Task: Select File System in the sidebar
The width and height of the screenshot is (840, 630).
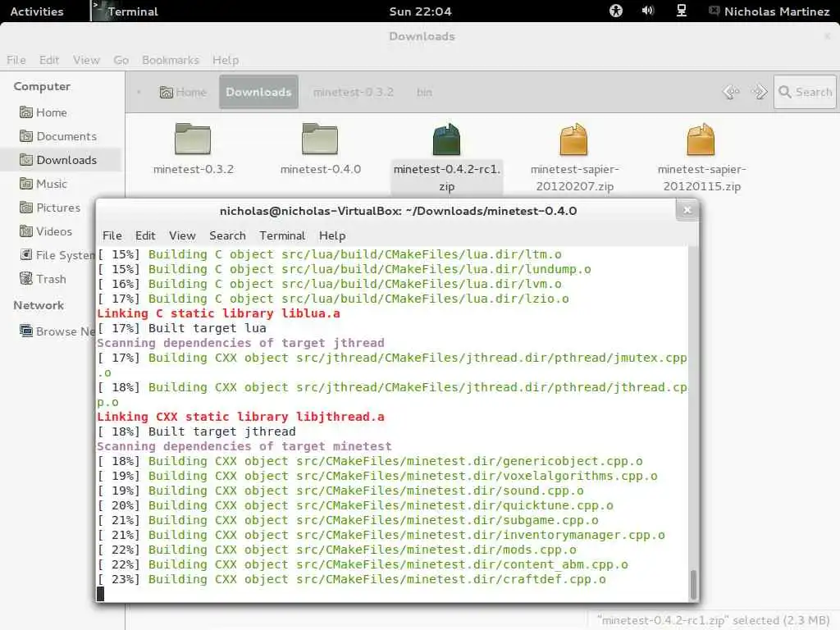Action: click(49, 255)
